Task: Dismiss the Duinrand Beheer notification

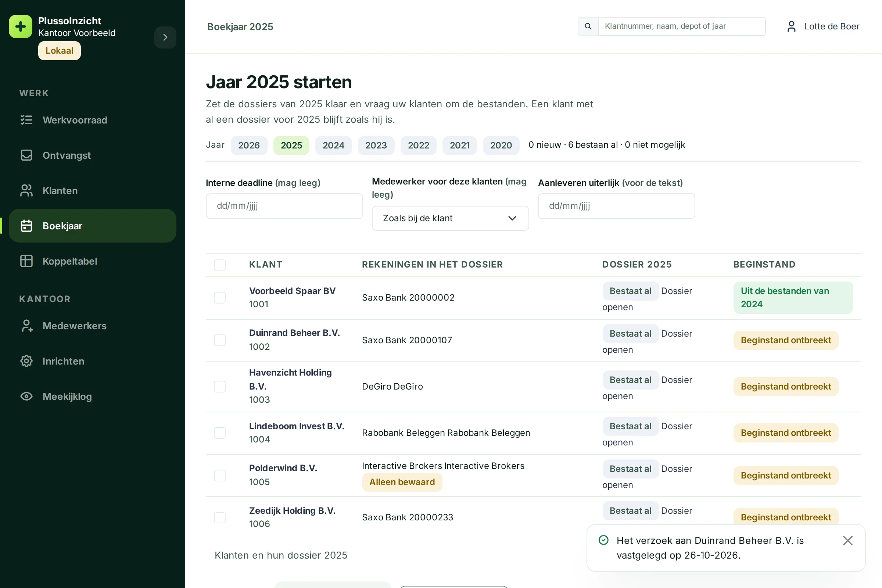Action: click(847, 540)
